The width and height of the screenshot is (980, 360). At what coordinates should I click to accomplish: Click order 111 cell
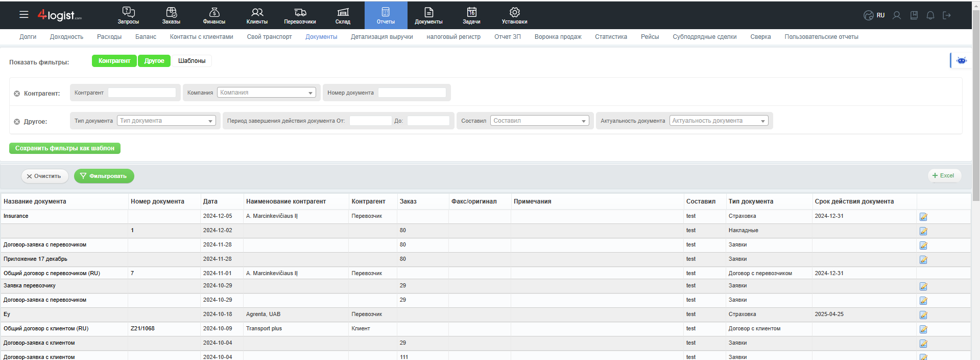click(x=404, y=357)
